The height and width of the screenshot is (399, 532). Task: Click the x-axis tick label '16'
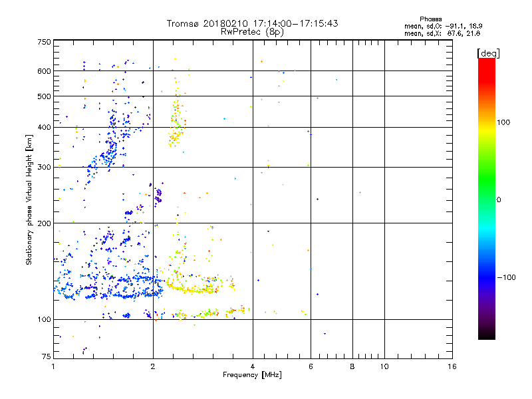tap(452, 366)
